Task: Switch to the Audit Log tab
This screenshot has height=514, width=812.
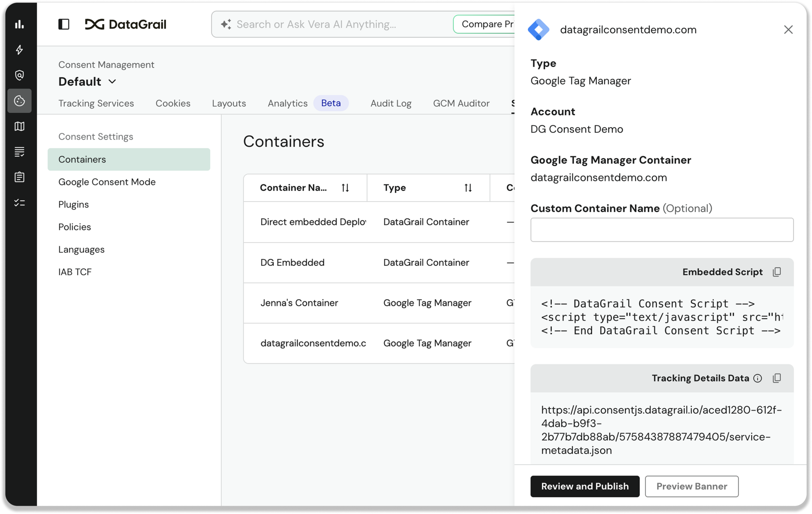Action: (x=391, y=103)
